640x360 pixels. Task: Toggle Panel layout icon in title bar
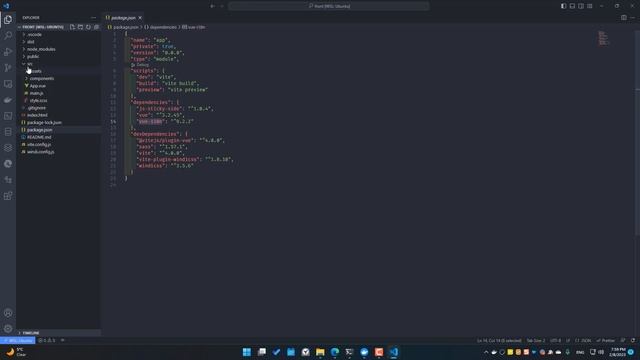pos(572,6)
